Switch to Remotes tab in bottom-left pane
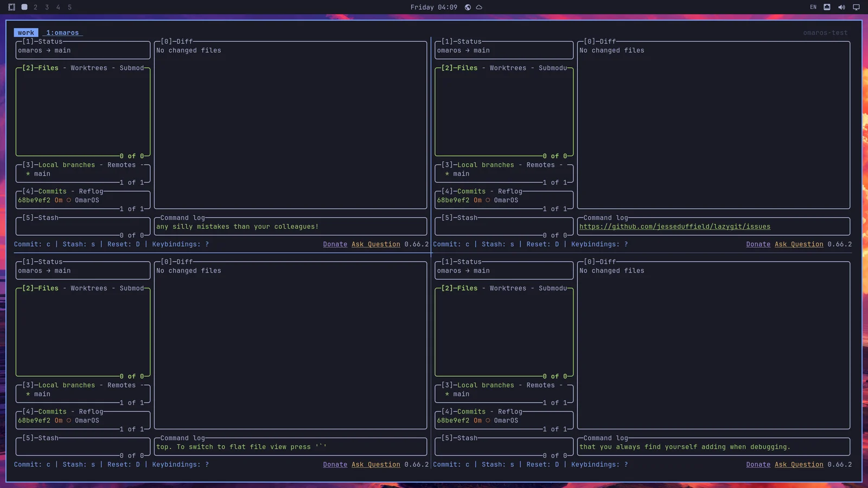868x488 pixels. tap(122, 385)
